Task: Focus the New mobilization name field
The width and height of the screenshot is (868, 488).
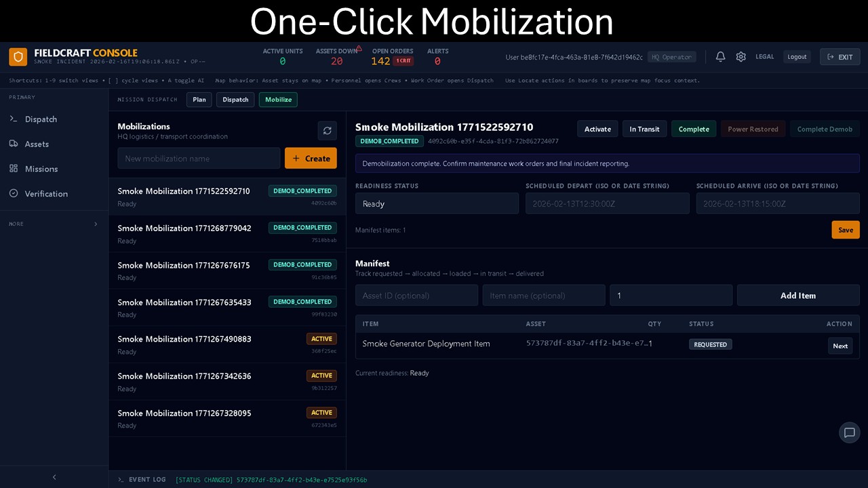Action: pyautogui.click(x=199, y=158)
